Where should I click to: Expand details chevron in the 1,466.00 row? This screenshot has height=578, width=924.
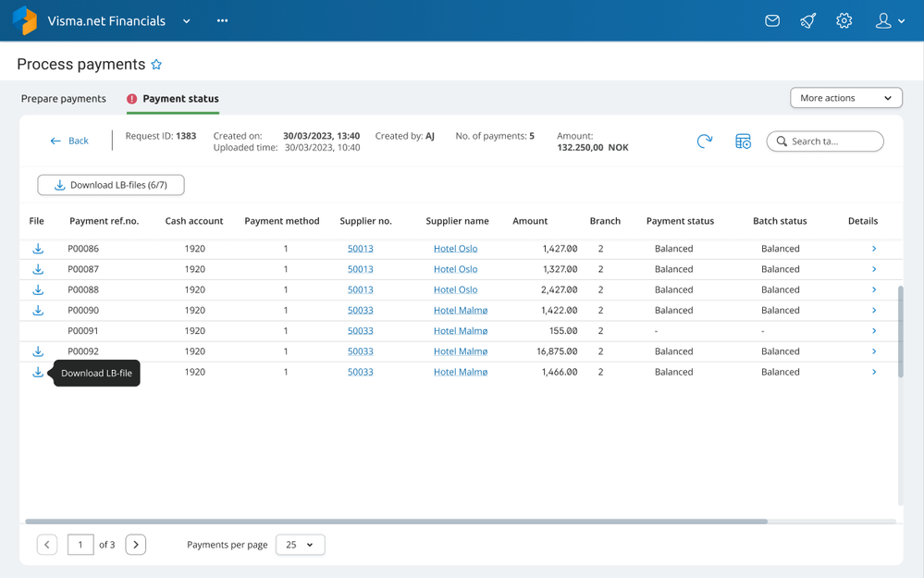coord(874,373)
